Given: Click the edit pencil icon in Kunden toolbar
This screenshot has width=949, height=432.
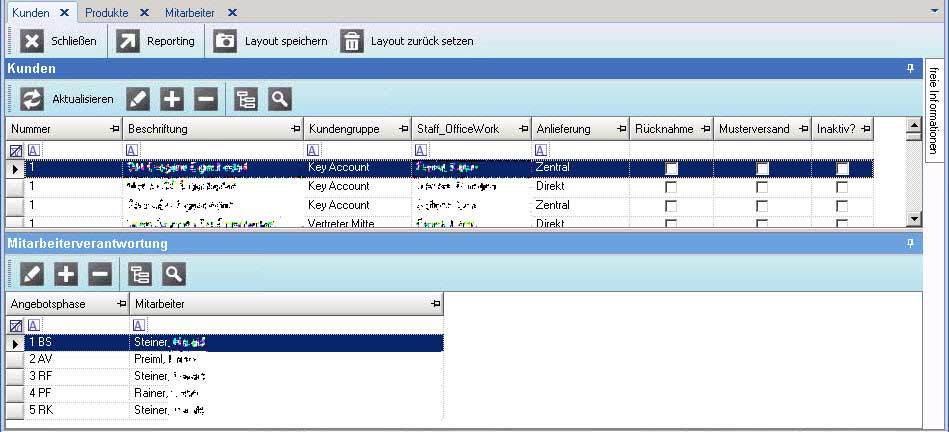Looking at the screenshot, I should tap(139, 99).
